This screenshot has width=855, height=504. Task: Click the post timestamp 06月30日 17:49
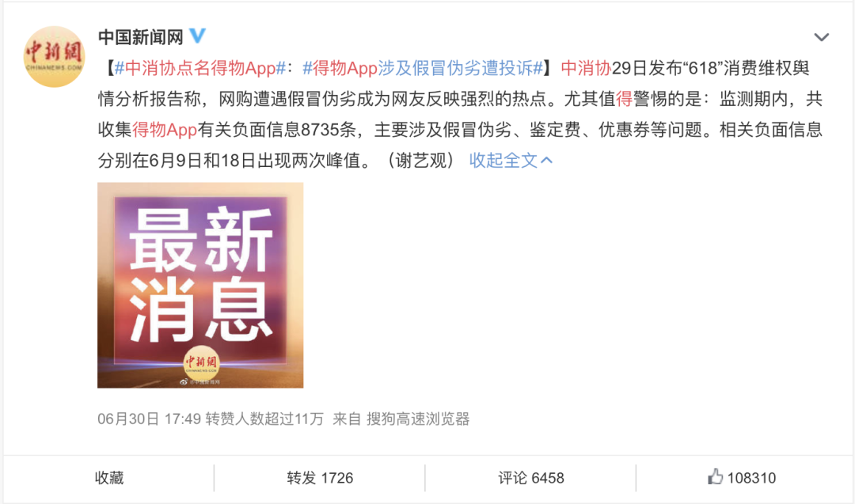[x=150, y=419]
